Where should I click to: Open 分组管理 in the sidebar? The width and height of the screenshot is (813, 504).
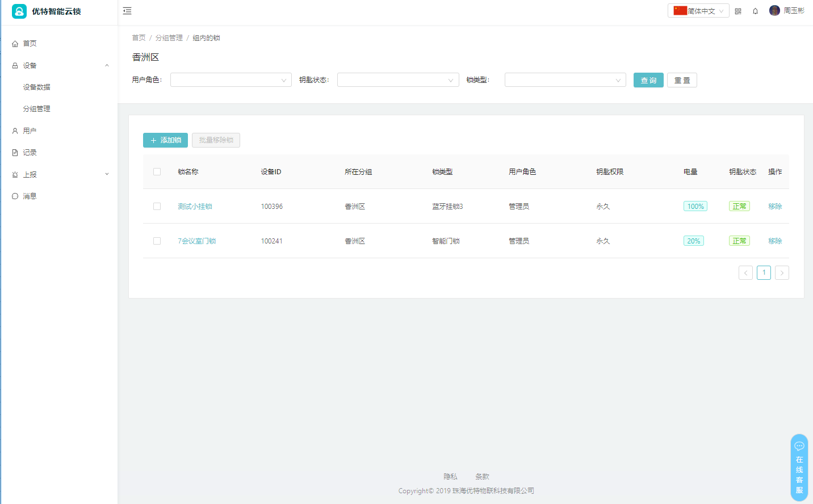click(36, 109)
